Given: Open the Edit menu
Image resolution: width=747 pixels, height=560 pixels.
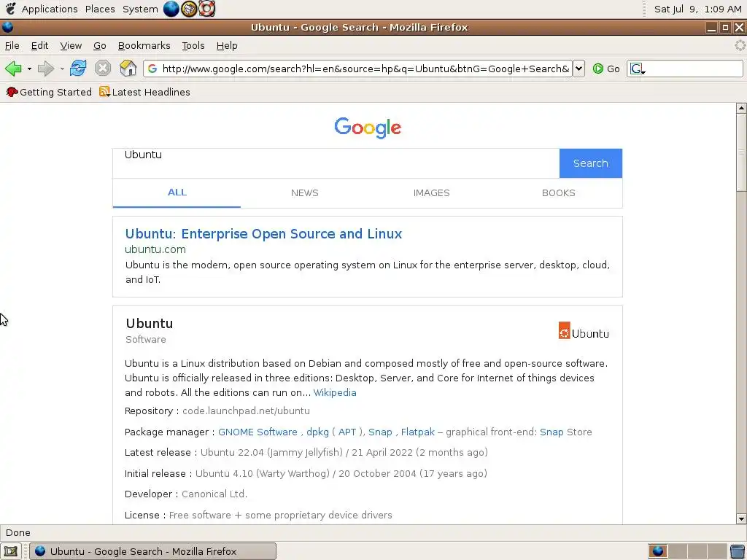Looking at the screenshot, I should tap(39, 45).
